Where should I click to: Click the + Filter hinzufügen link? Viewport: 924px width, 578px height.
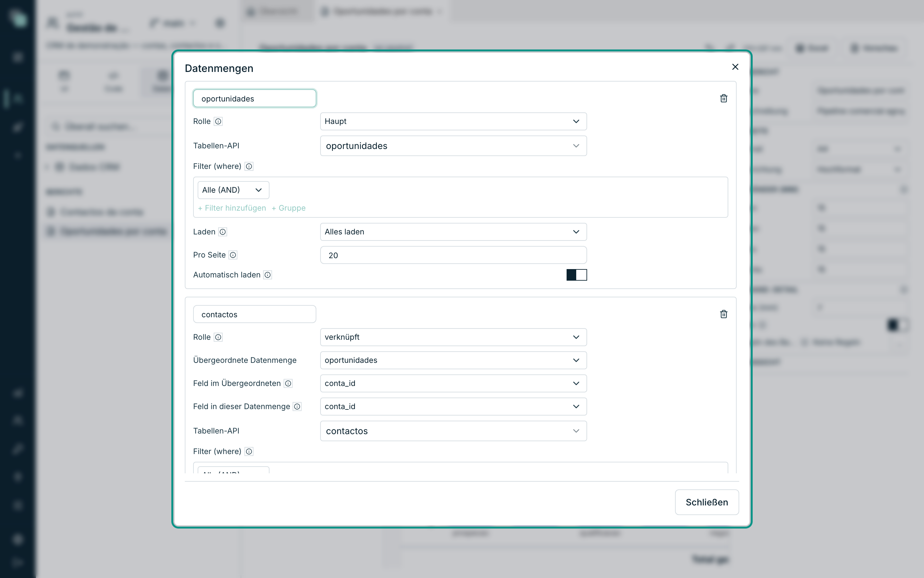click(x=232, y=208)
